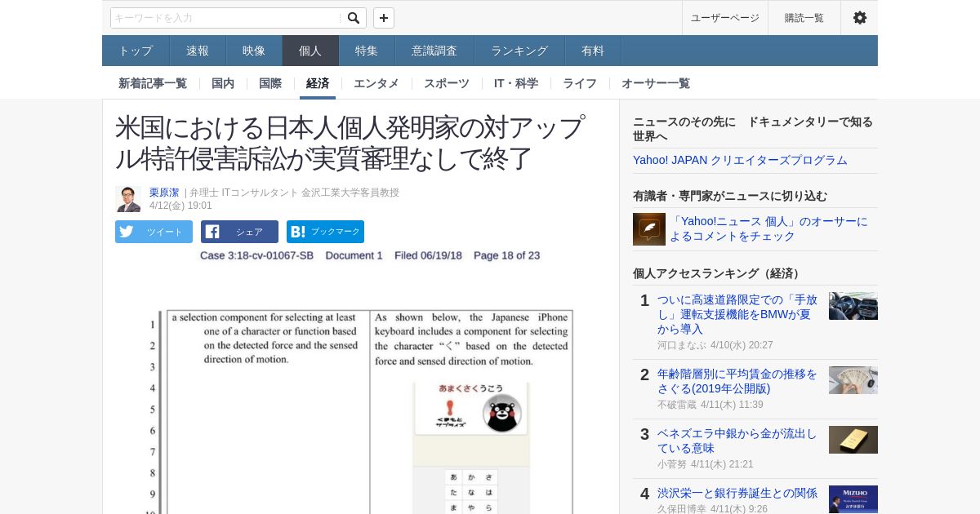Open ranking article 渋沢栄一と銀行券誕生との関係

tap(737, 493)
